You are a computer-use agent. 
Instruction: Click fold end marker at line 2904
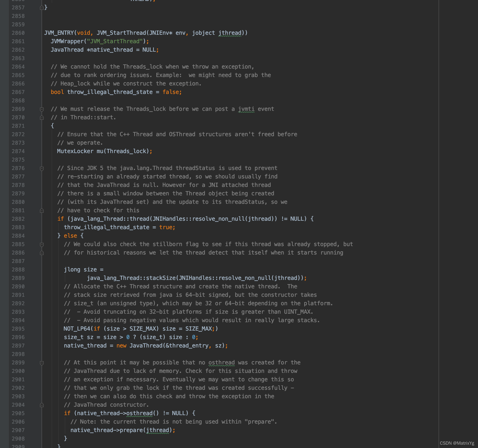click(x=42, y=405)
